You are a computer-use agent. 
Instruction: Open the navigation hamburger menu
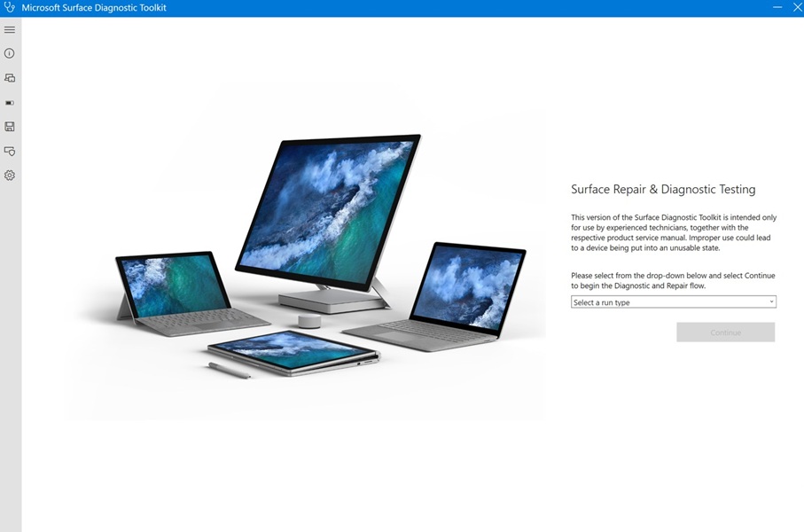(10, 29)
